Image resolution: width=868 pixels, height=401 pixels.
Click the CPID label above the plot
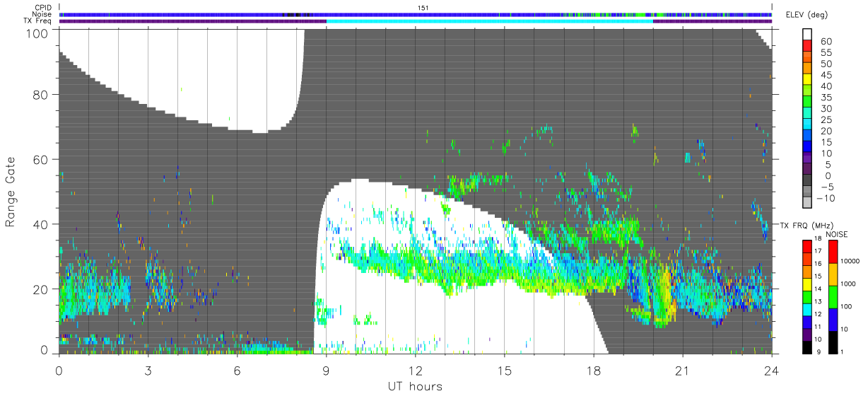click(42, 8)
